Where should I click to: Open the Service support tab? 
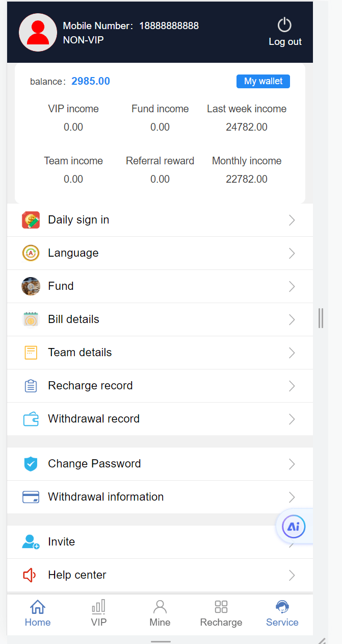(282, 613)
